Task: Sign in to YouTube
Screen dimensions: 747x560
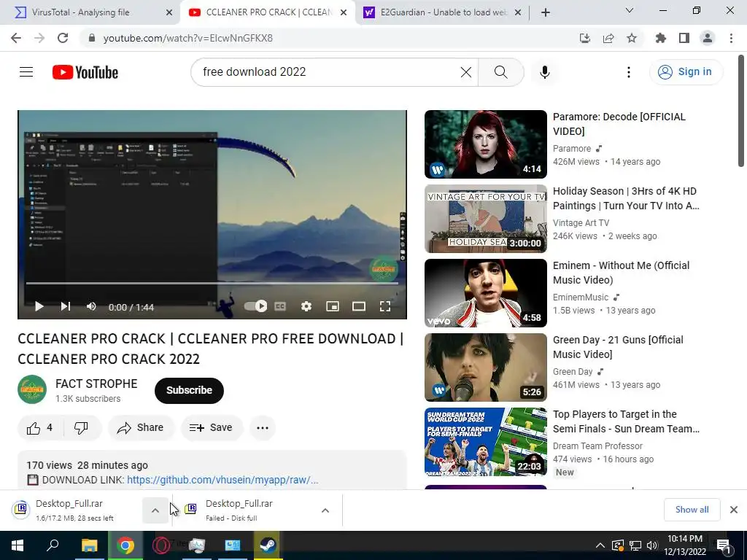Action: 686,72
